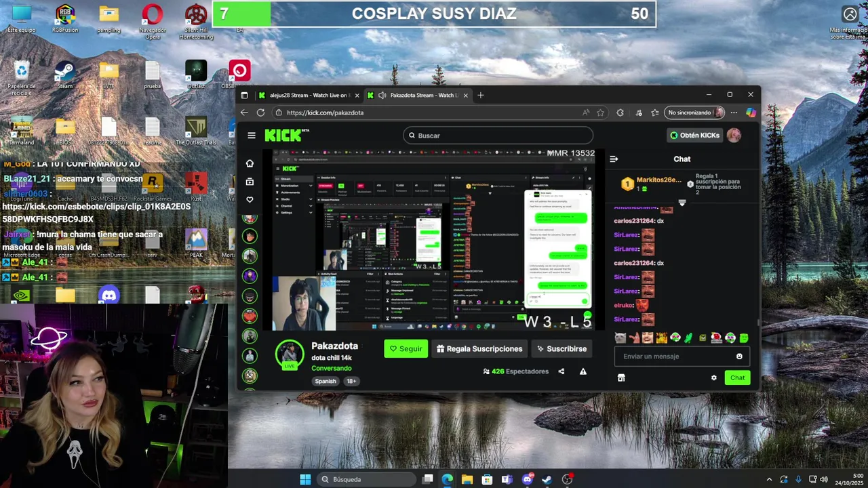
Task: Reload the Kick page
Action: 261,113
